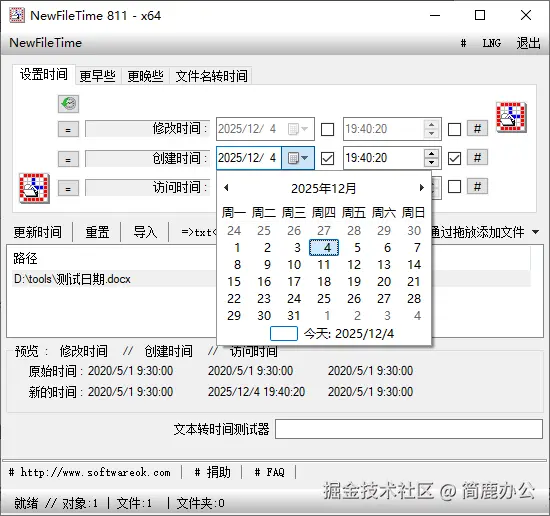Select day 4 in the December calendar

pos(324,248)
